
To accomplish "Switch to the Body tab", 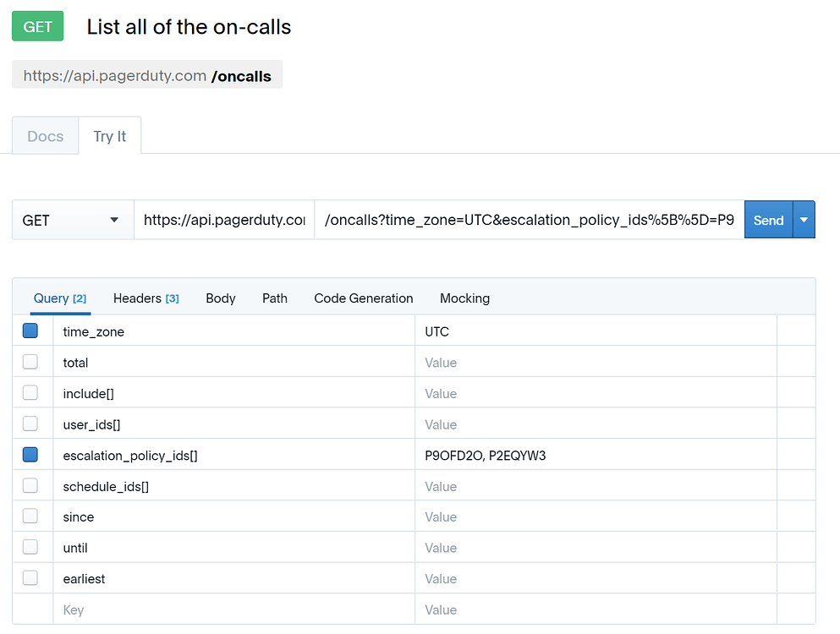I will [220, 298].
